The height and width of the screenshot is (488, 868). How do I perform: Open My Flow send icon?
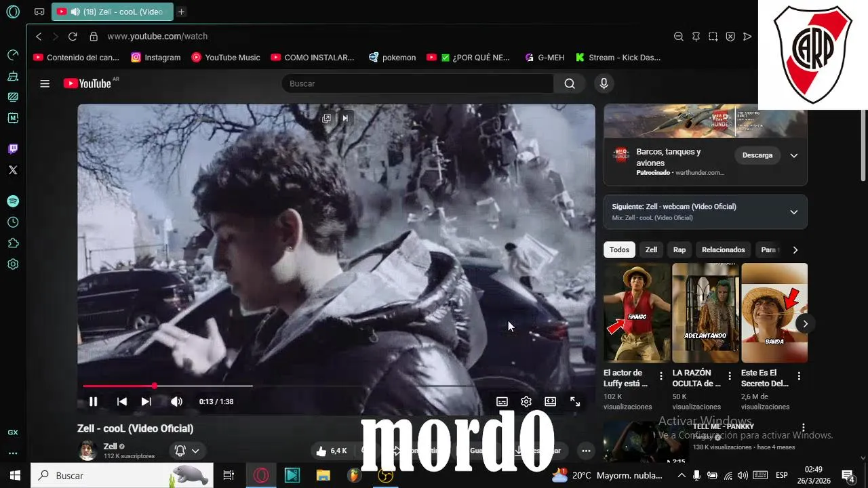pyautogui.click(x=747, y=37)
